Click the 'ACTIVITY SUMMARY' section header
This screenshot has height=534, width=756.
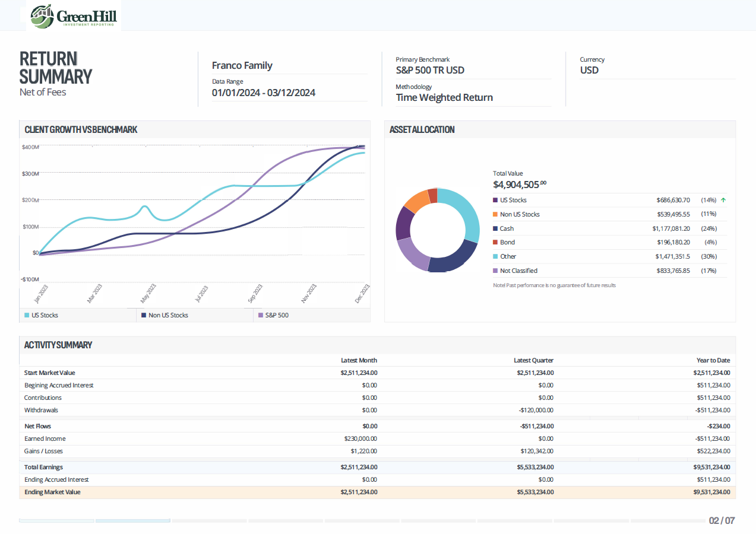tap(58, 345)
